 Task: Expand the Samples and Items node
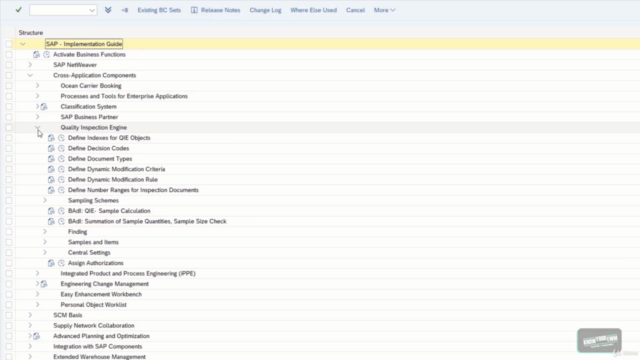pyautogui.click(x=45, y=242)
